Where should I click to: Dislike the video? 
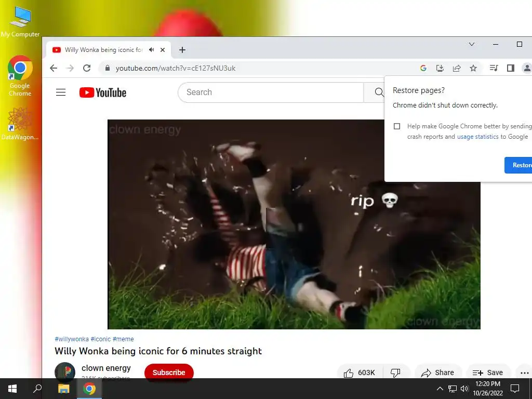point(395,373)
